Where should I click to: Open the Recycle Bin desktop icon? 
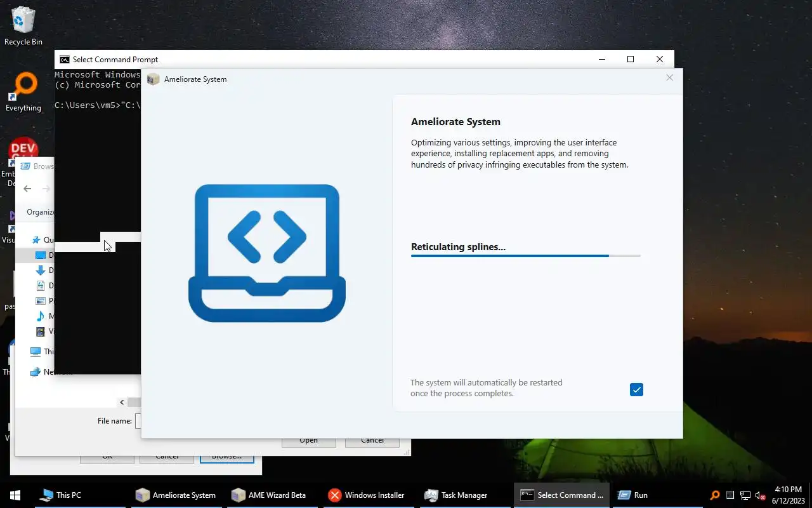pos(24,27)
